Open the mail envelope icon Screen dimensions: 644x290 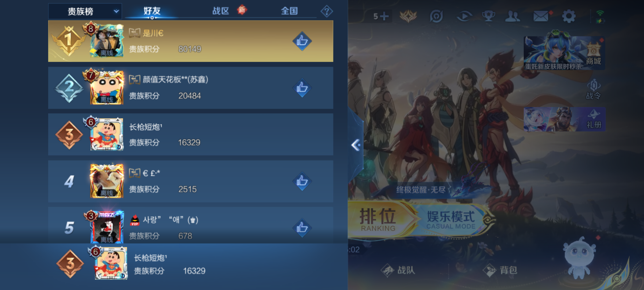(x=541, y=16)
